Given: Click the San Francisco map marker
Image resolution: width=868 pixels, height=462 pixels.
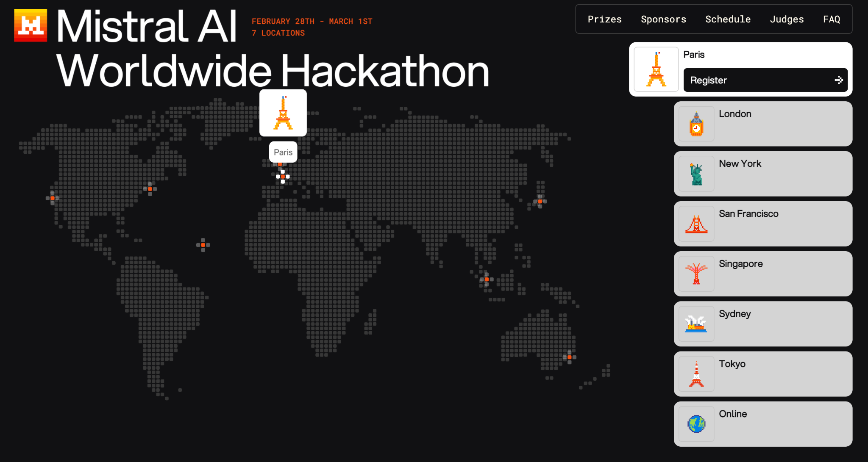Looking at the screenshot, I should tap(52, 197).
